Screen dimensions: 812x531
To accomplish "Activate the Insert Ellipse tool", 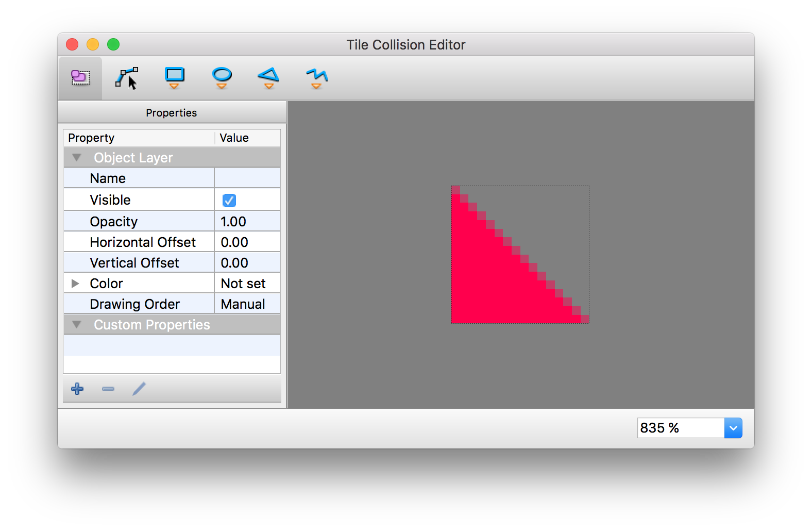I will tap(222, 78).
